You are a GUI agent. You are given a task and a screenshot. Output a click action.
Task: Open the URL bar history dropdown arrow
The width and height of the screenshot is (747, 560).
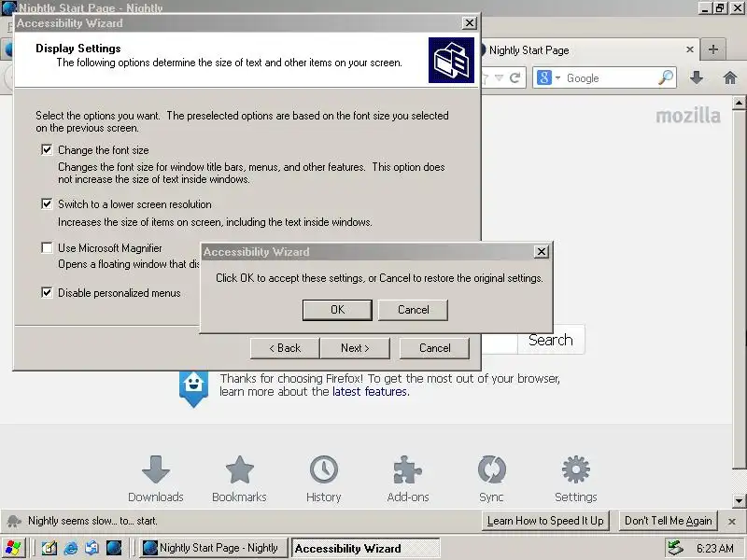click(x=499, y=77)
